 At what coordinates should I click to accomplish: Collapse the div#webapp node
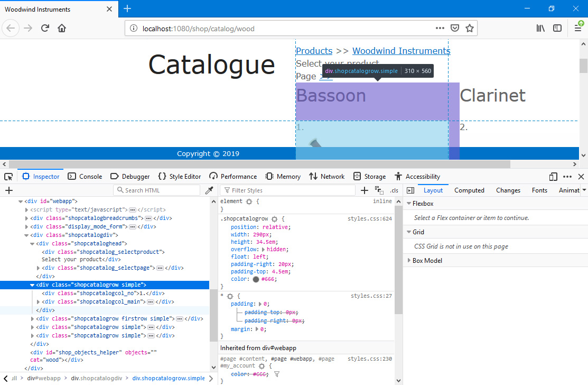click(x=21, y=201)
